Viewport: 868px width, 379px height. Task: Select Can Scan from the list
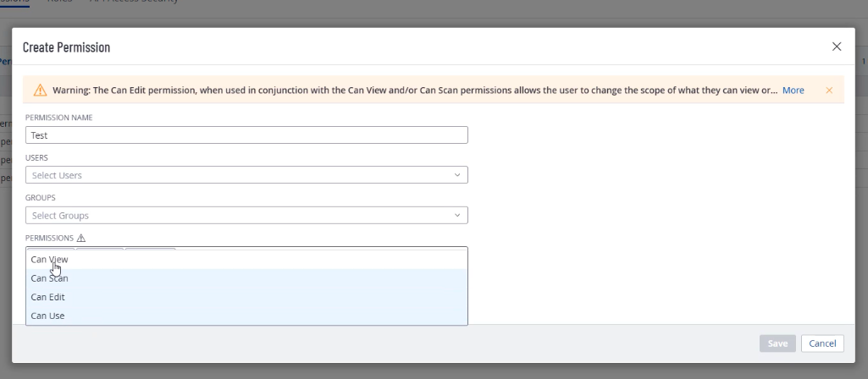pyautogui.click(x=49, y=278)
